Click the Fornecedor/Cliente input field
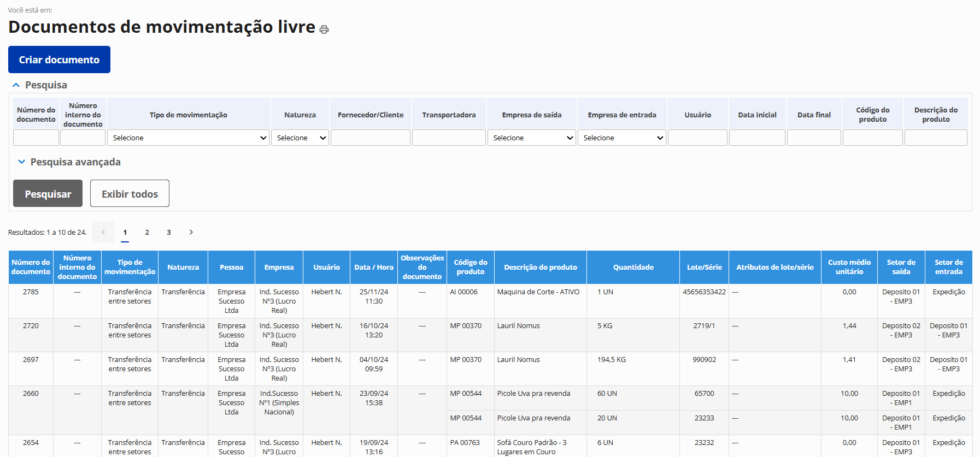This screenshot has width=980, height=457. click(371, 138)
